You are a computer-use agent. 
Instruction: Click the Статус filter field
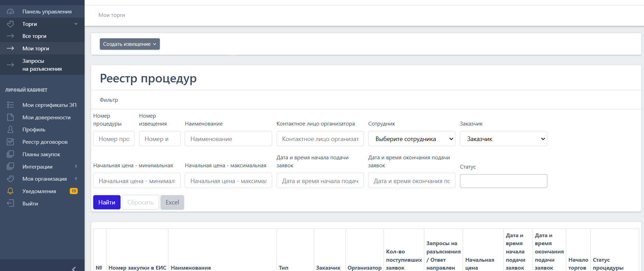point(503,181)
